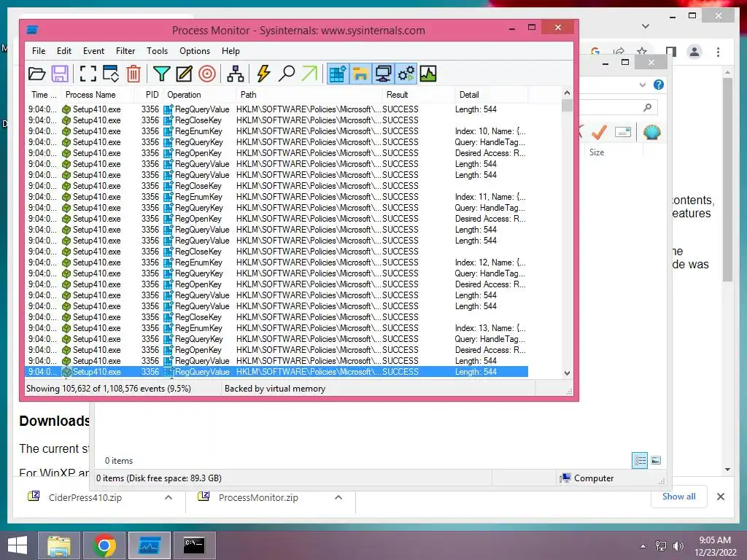Click the lightning bolt Process Activity Summary icon
The height and width of the screenshot is (560, 747).
point(263,74)
